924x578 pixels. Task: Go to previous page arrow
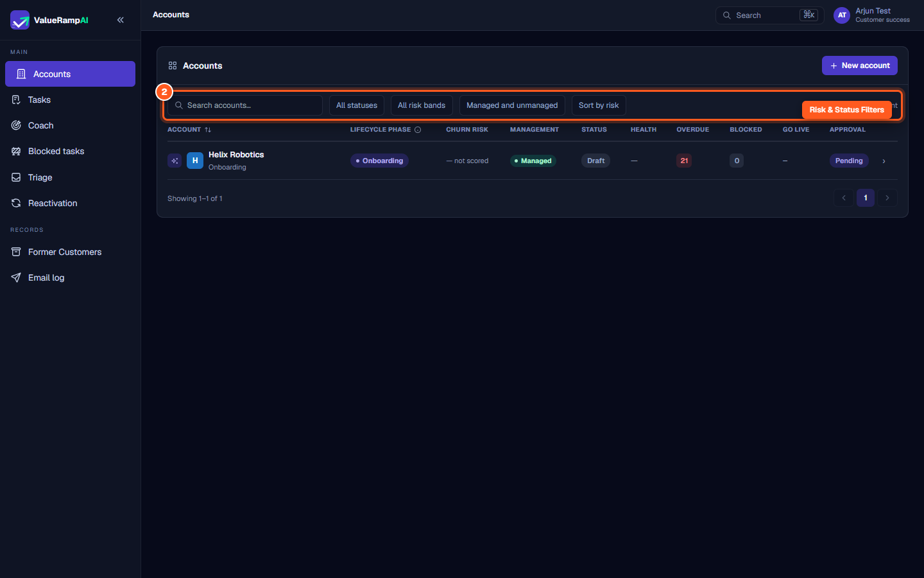click(x=844, y=198)
